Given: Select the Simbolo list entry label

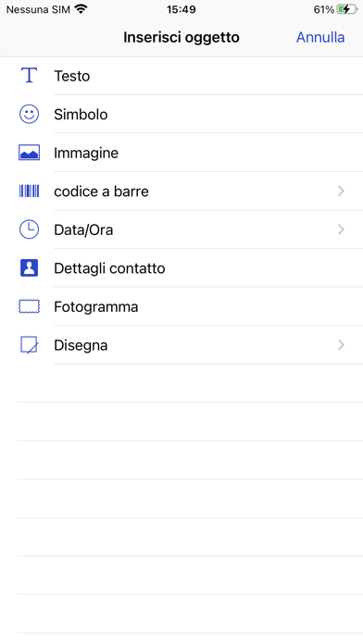Looking at the screenshot, I should 81,114.
